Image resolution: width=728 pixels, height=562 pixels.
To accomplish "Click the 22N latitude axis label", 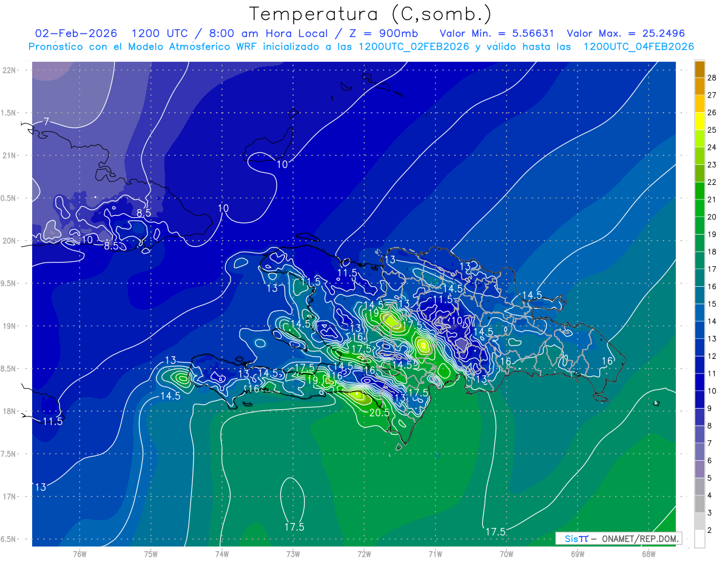I will tap(10, 70).
